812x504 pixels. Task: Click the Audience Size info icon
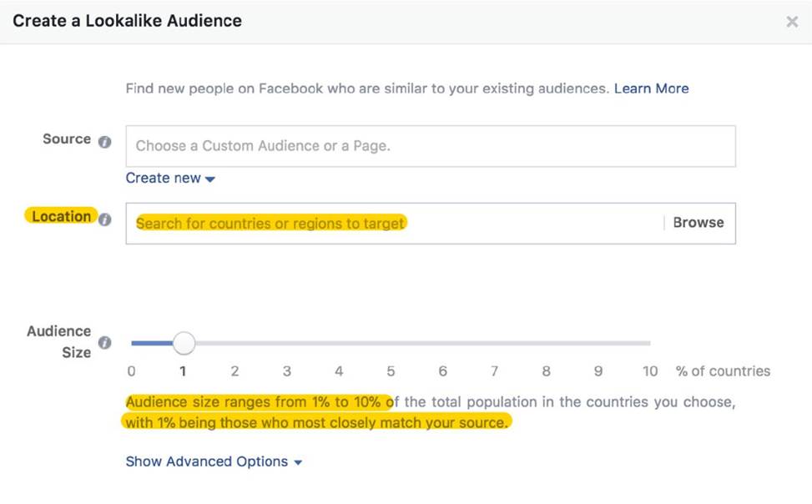[x=105, y=343]
